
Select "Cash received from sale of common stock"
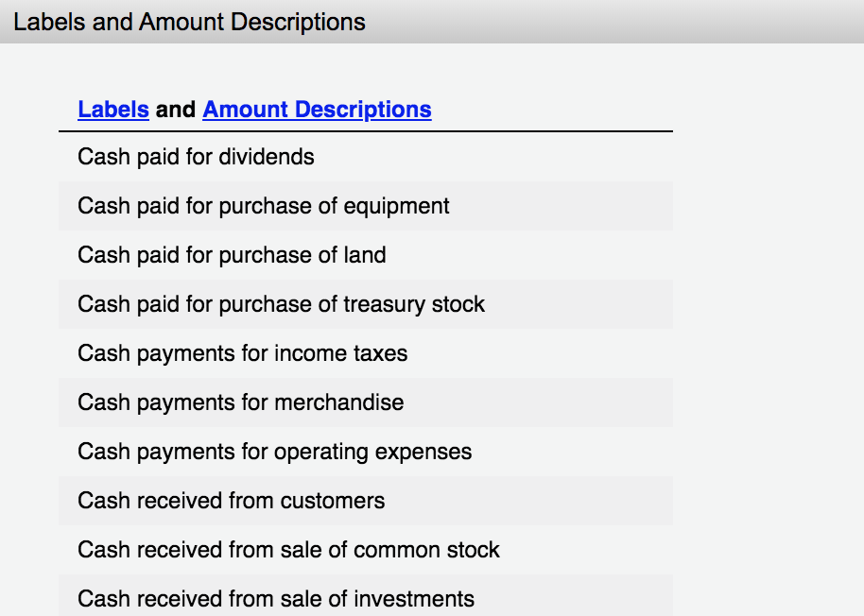point(288,550)
